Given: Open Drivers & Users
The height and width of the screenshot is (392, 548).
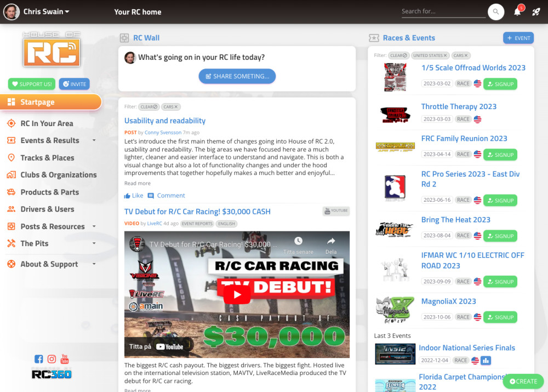Looking at the screenshot, I should coord(47,209).
